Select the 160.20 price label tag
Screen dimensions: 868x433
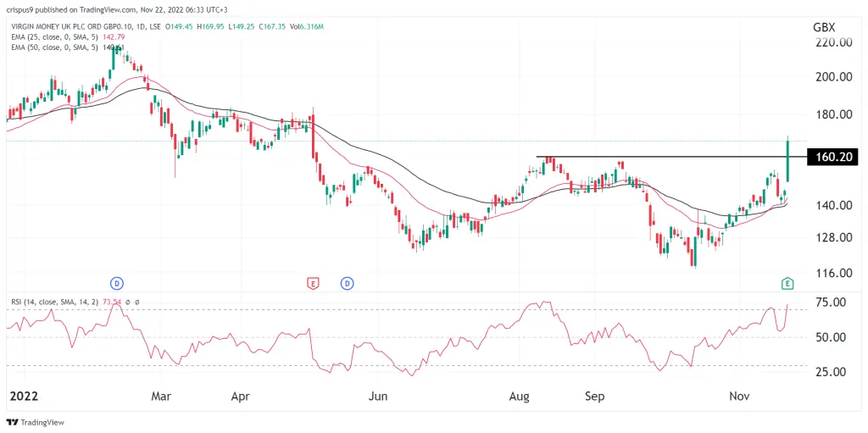point(832,157)
